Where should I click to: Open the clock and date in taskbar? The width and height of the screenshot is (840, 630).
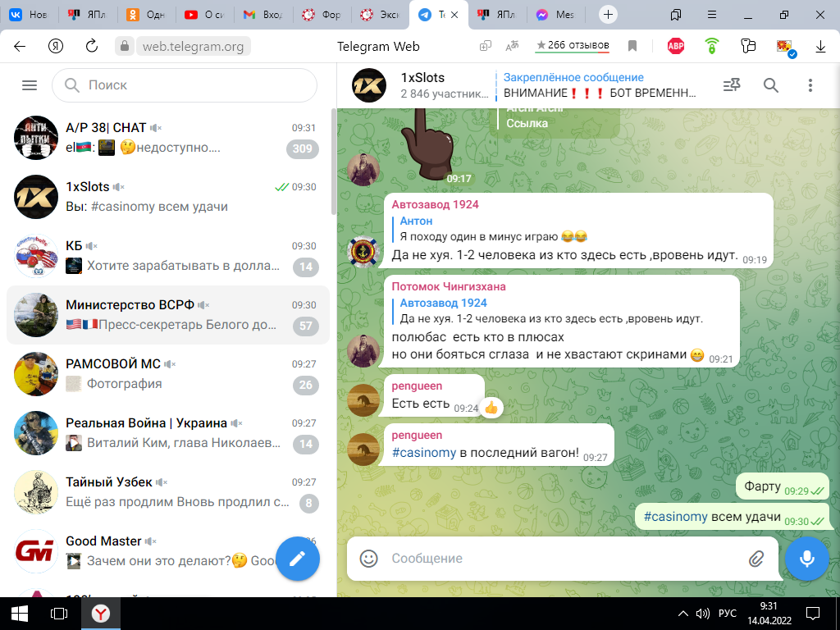tap(769, 614)
